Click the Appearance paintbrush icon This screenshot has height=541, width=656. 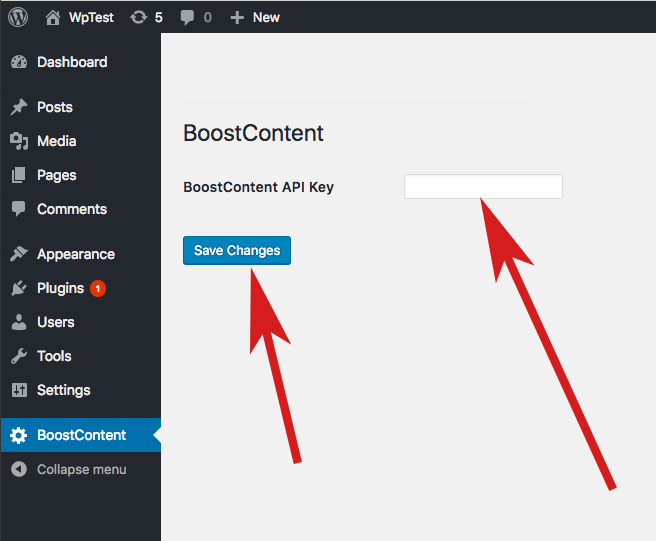(19, 254)
